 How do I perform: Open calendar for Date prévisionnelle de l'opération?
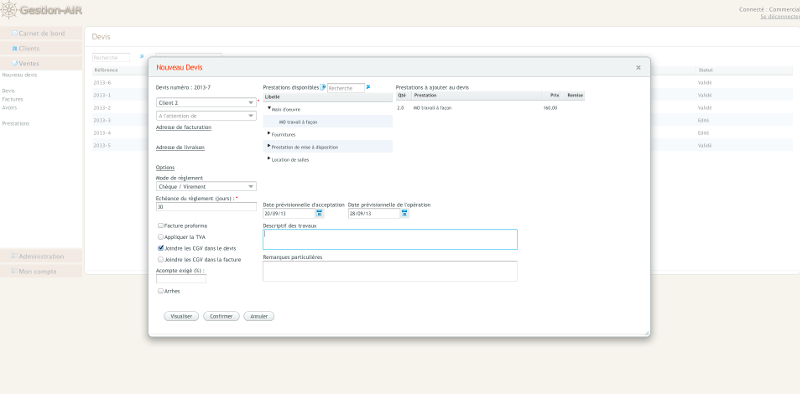coord(405,213)
